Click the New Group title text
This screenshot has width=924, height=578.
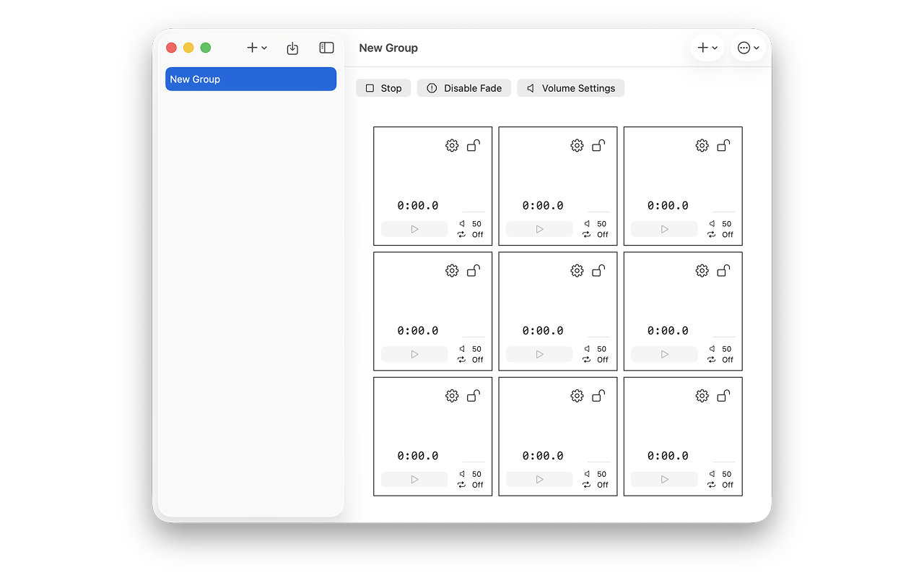388,48
